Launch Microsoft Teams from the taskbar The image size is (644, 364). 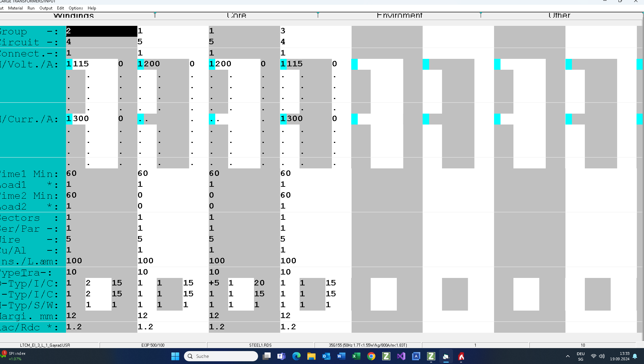pyautogui.click(x=282, y=356)
